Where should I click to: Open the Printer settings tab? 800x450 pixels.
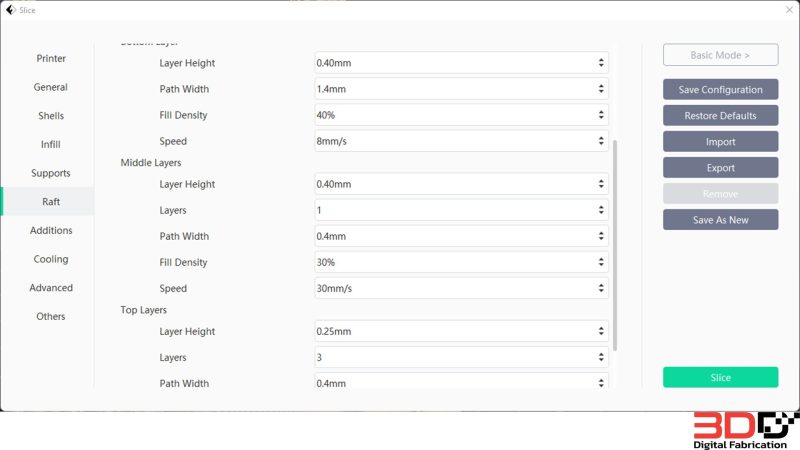(51, 58)
